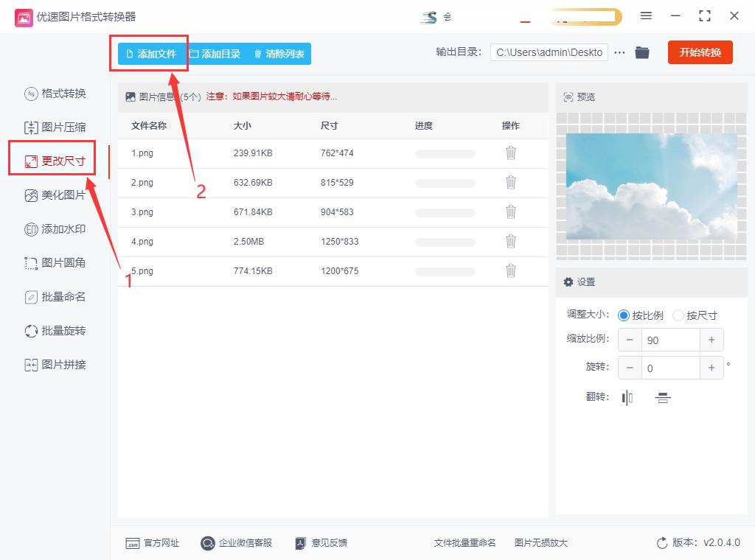
Task: Select the 按尺寸 resize option
Action: click(678, 315)
